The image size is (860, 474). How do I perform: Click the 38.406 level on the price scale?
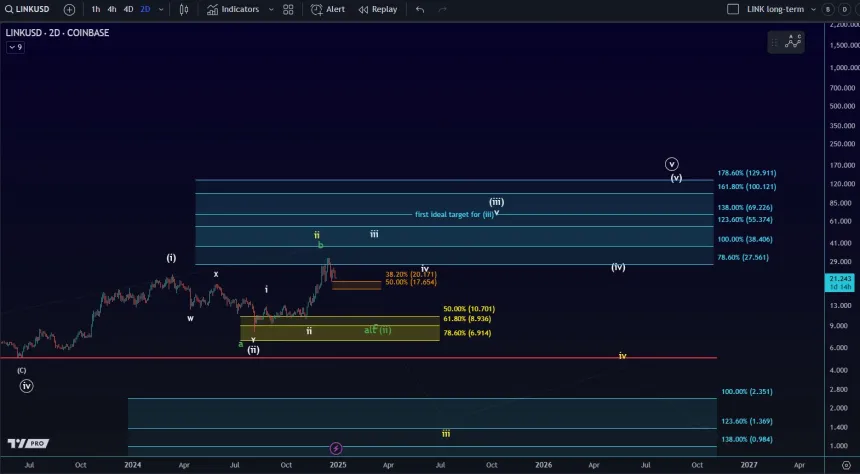click(745, 240)
